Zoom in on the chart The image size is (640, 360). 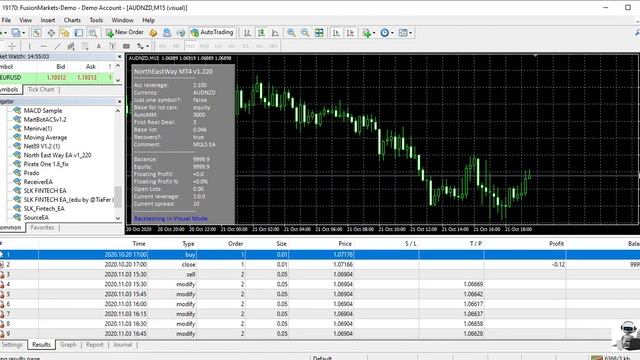291,33
